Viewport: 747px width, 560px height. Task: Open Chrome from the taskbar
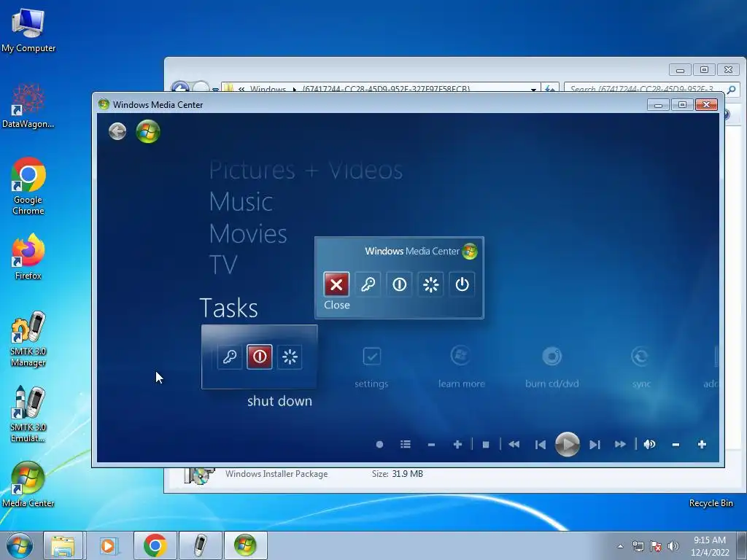pos(155,545)
